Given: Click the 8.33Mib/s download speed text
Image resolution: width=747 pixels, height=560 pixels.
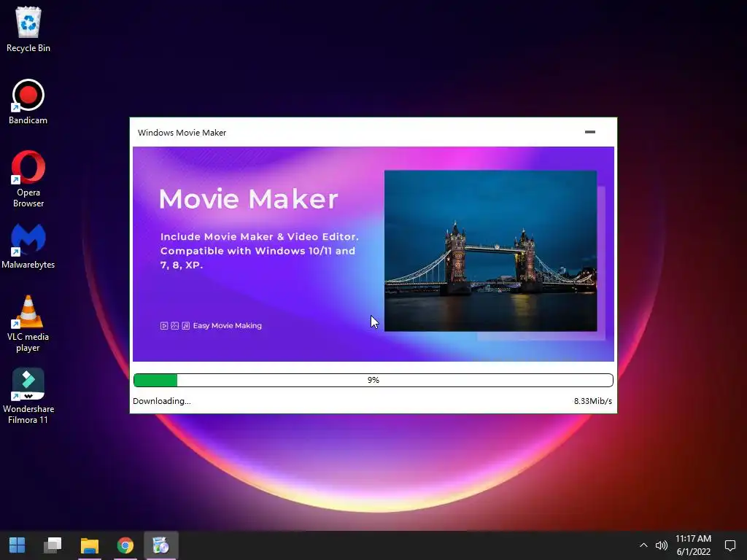Looking at the screenshot, I should [x=592, y=401].
